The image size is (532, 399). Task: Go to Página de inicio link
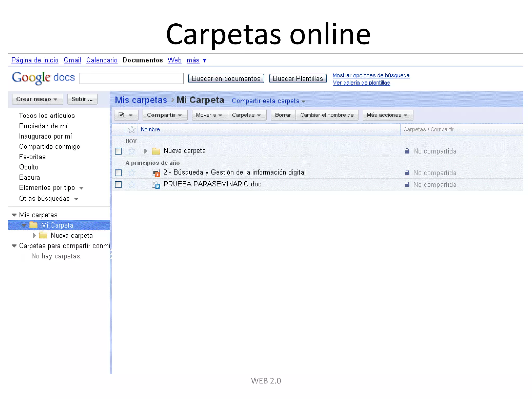(35, 60)
